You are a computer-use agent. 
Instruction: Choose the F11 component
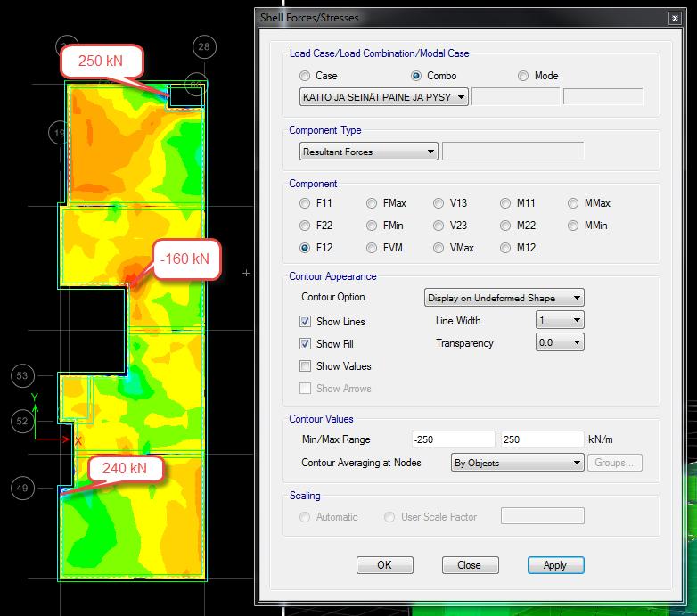[305, 203]
